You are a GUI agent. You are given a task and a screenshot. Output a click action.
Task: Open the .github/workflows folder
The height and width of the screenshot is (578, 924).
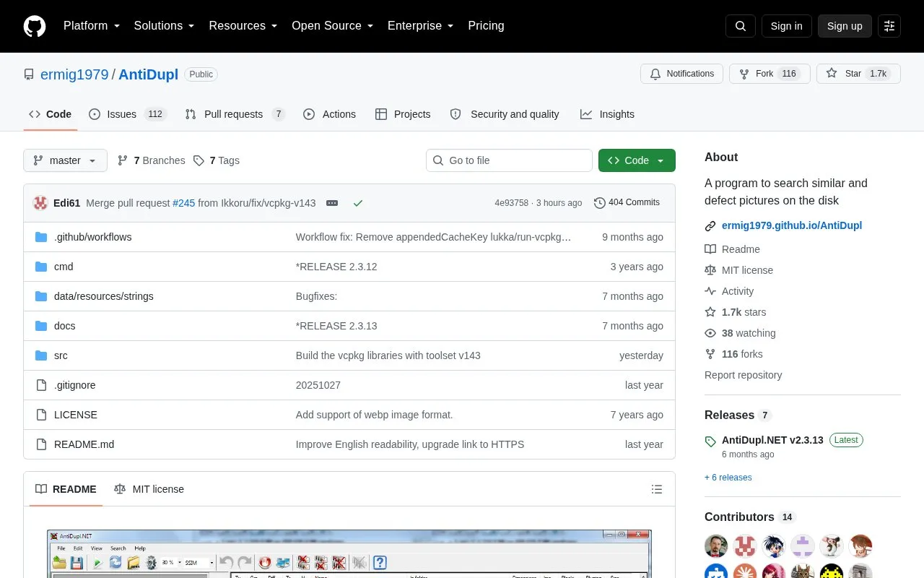pyautogui.click(x=92, y=237)
